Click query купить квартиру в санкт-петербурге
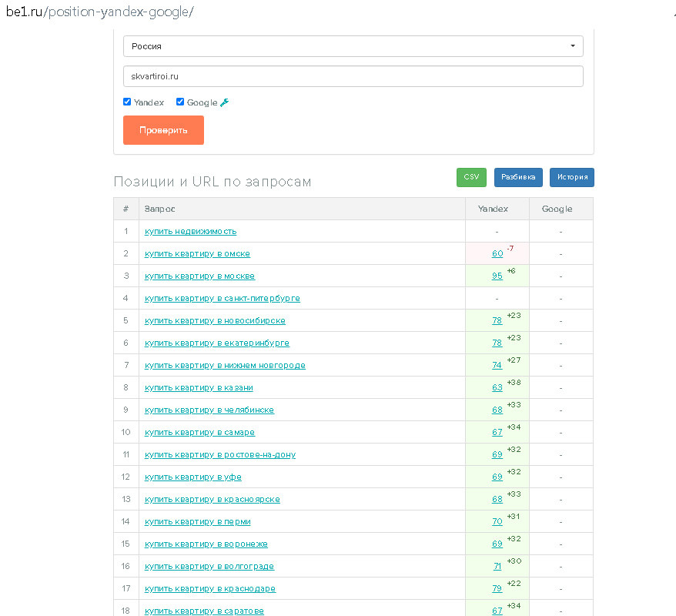Viewport: 676px width, 616px height. [223, 298]
